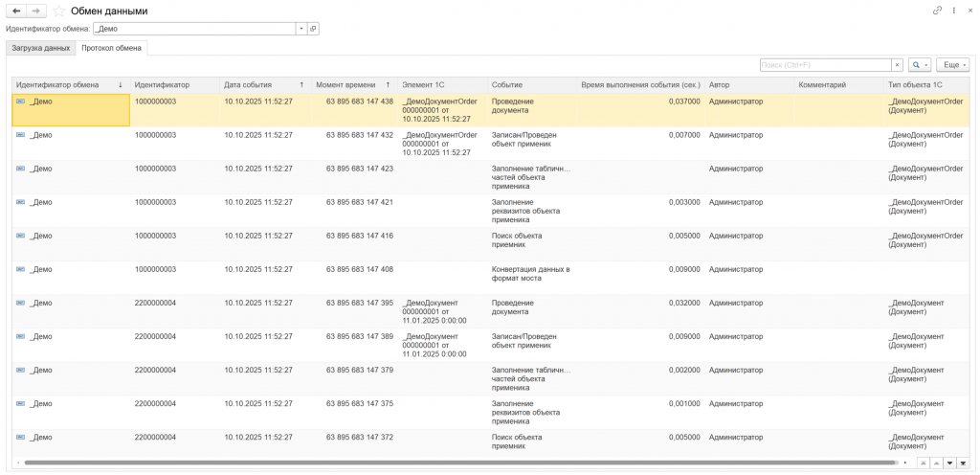Click in the Поиск (Ctrl+F) search field
The height and width of the screenshot is (475, 980).
point(825,65)
